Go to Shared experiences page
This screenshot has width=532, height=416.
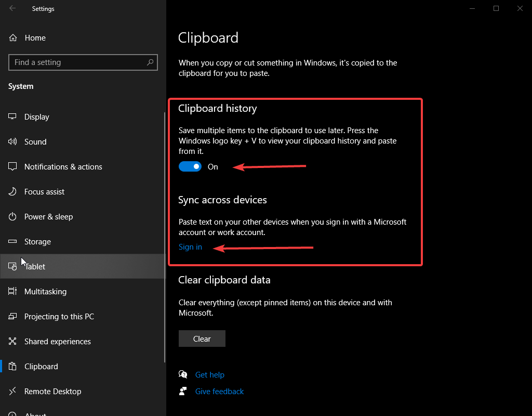83,341
